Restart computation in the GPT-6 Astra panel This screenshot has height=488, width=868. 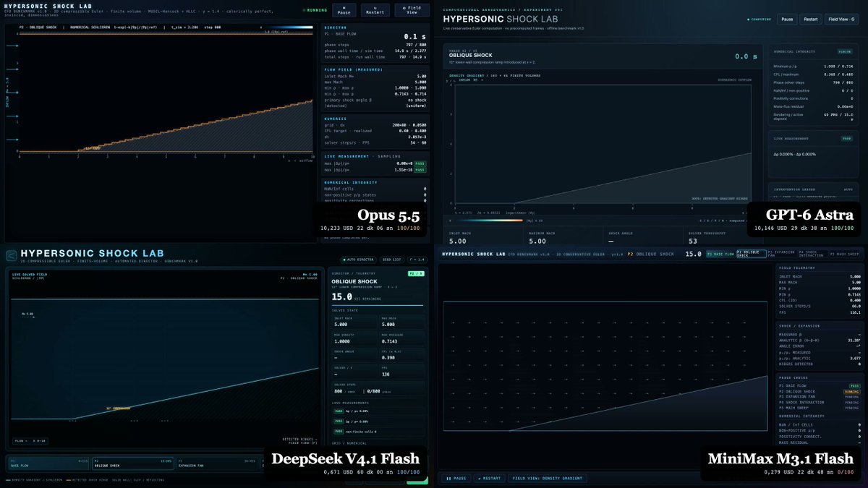click(x=810, y=20)
